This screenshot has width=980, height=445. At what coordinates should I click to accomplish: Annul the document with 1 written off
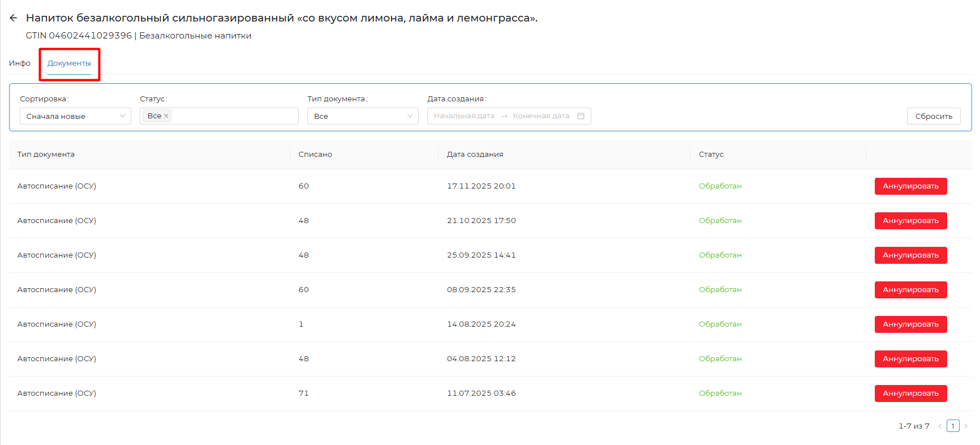pos(910,324)
